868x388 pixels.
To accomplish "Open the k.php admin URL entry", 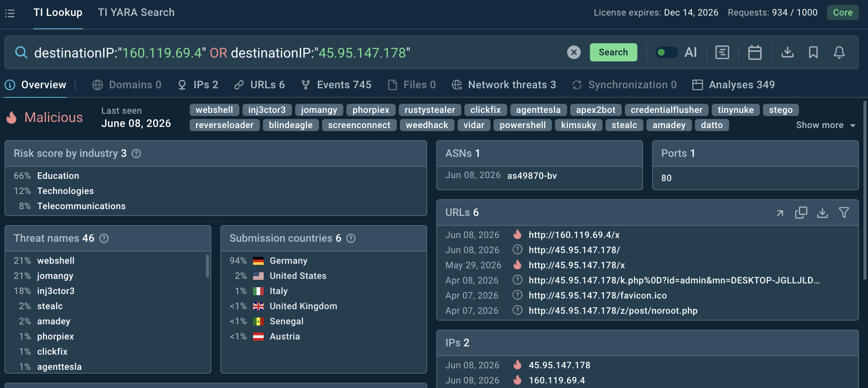I will 674,280.
